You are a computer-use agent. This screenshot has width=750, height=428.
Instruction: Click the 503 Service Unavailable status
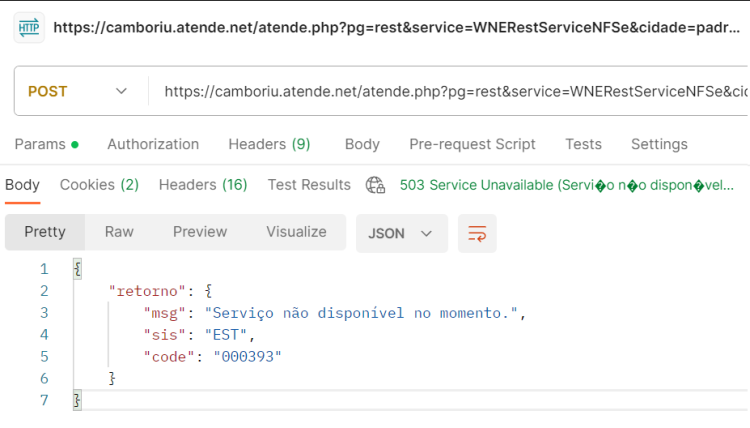pyautogui.click(x=566, y=185)
